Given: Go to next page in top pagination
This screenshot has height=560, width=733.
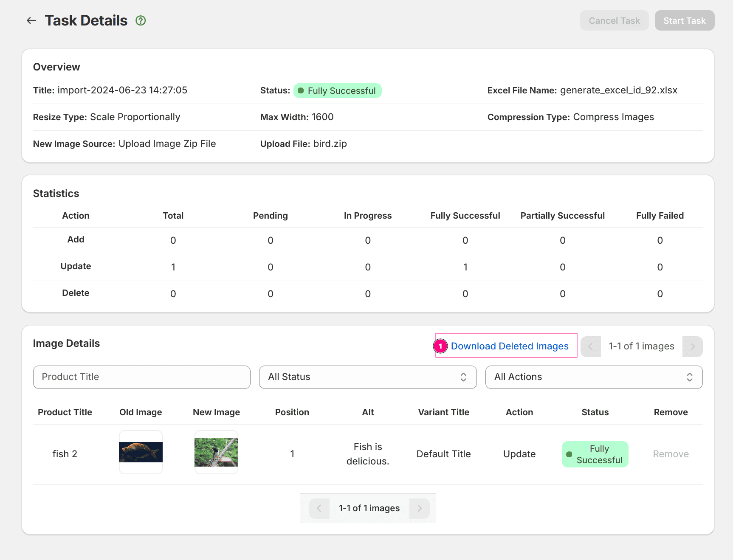Looking at the screenshot, I should (692, 346).
